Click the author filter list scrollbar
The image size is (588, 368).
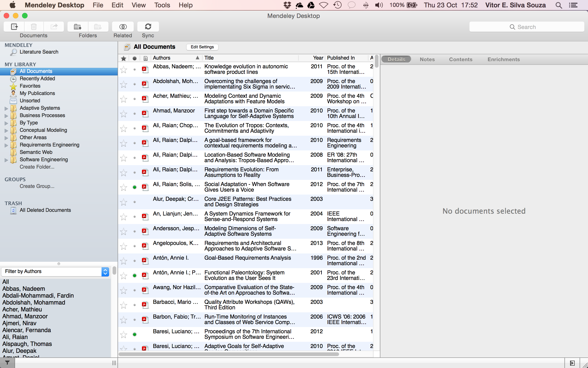coord(114,270)
